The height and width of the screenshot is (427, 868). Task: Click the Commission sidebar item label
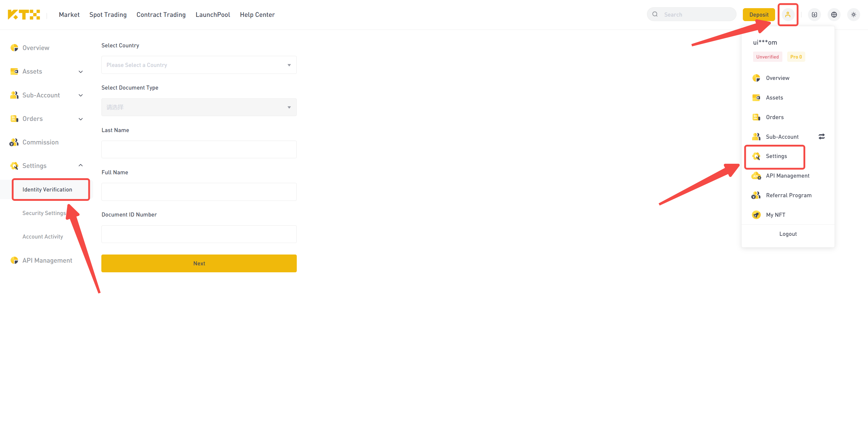(40, 142)
